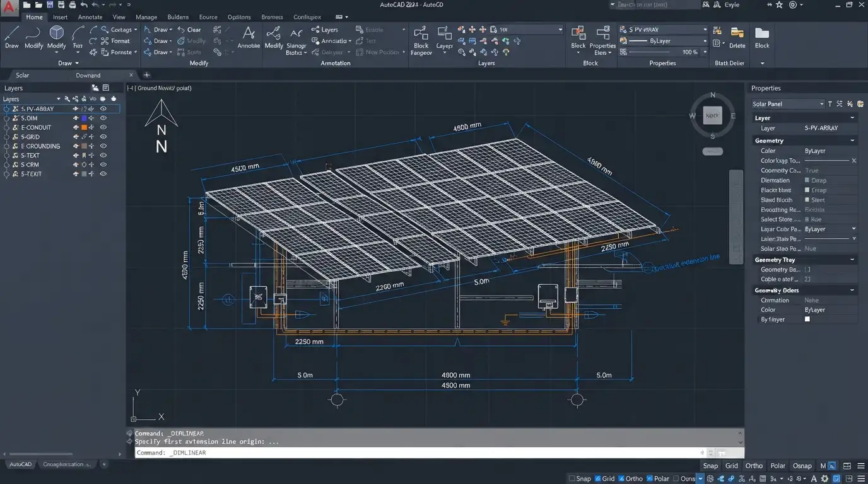Click the Bleck insert icon
Screen dimensions: 868x484
(578, 37)
